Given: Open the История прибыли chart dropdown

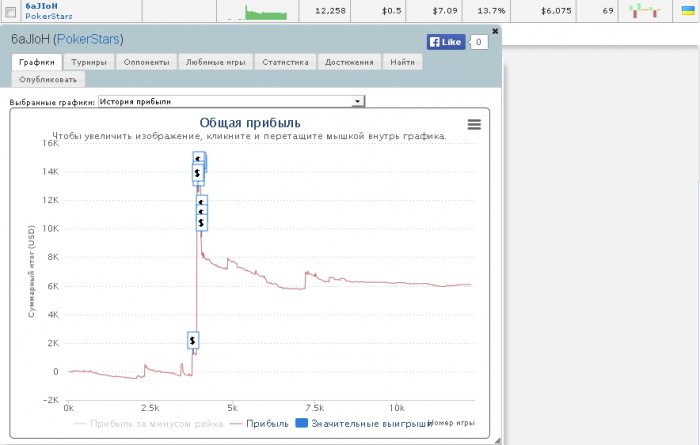Looking at the screenshot, I should 231,101.
